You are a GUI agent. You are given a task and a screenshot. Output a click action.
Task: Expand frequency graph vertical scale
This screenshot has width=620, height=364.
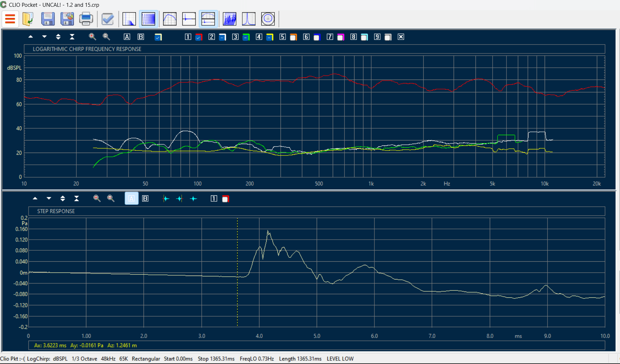(58, 37)
